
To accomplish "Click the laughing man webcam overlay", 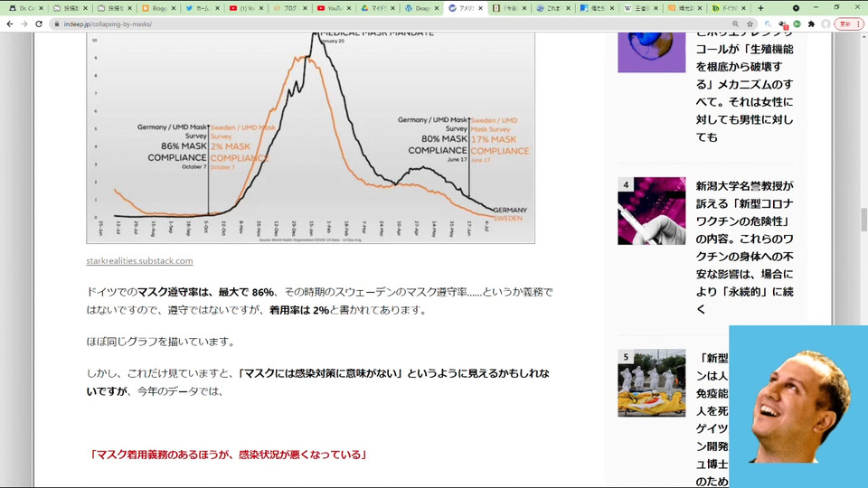I will point(798,407).
